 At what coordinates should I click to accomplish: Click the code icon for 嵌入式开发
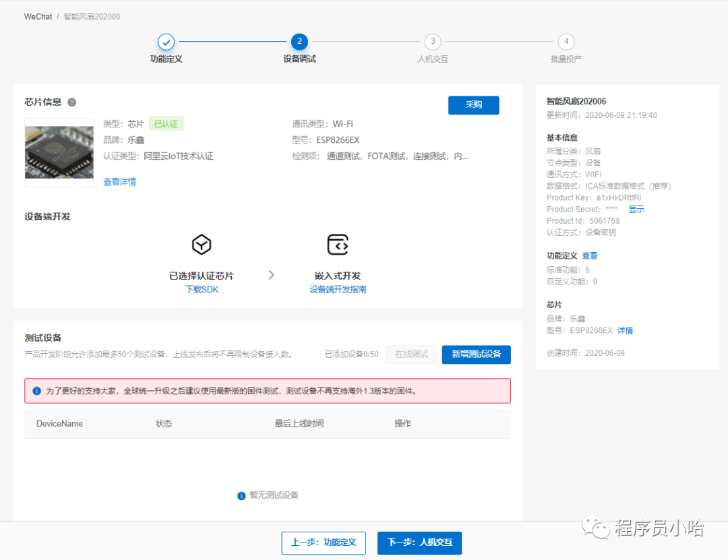338,245
